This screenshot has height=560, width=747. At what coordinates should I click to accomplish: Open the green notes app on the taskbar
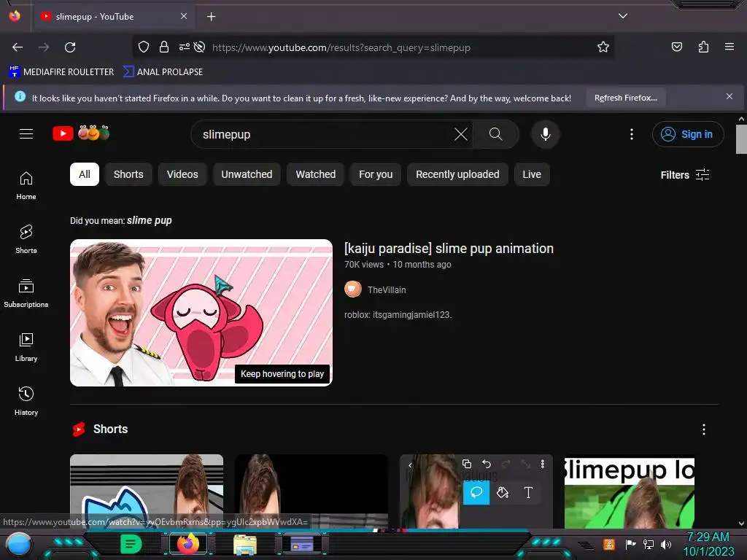[131, 544]
